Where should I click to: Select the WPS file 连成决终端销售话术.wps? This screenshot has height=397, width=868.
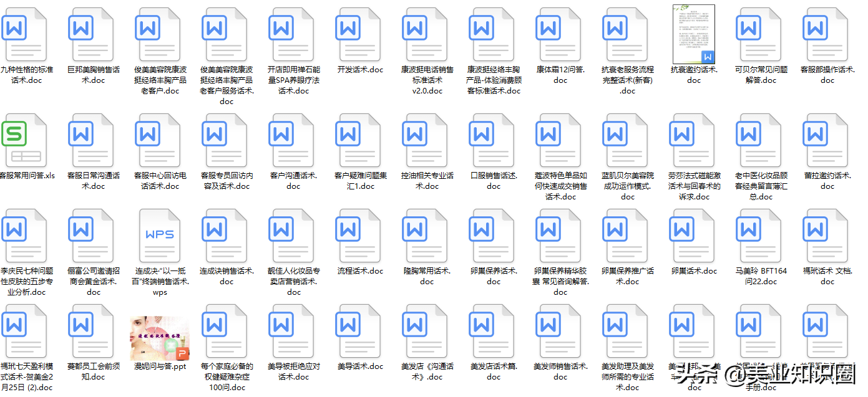pyautogui.click(x=159, y=236)
